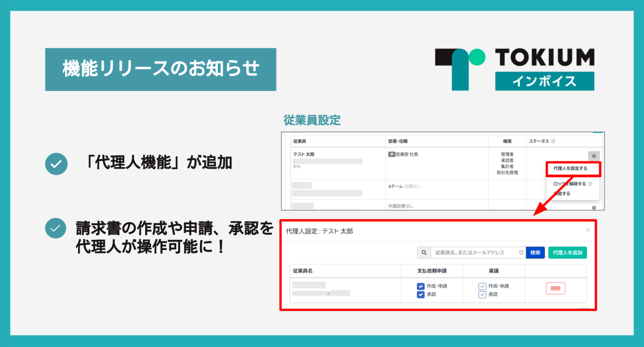
Task: Click the 集計者 permission text
Action: [x=506, y=166]
